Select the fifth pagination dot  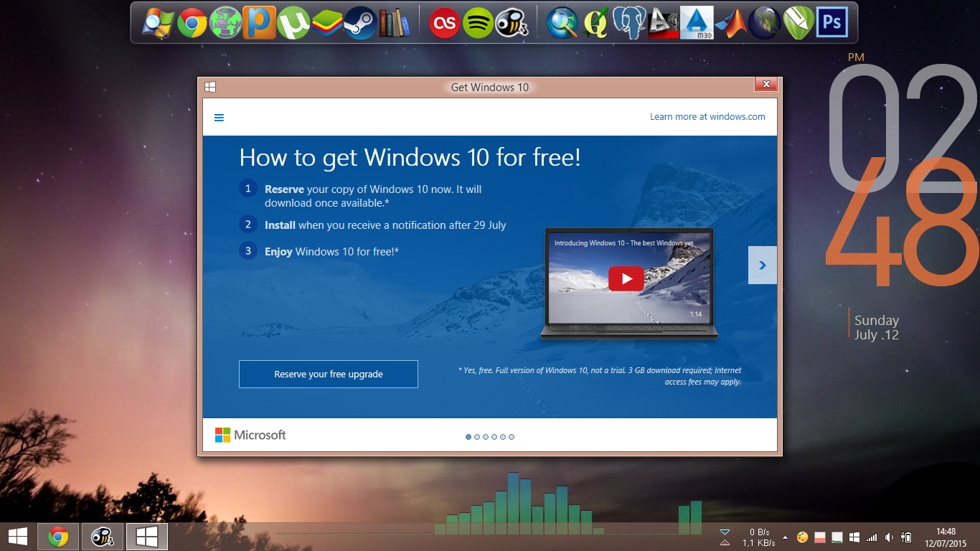[503, 437]
